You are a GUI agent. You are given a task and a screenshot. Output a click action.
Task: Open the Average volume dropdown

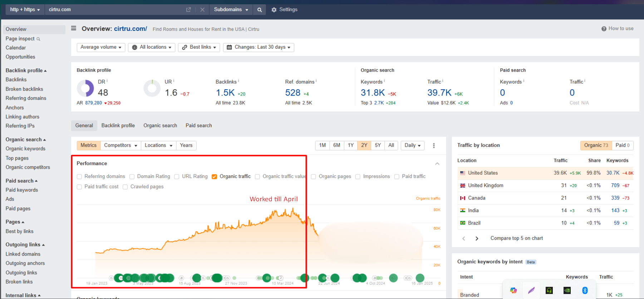pos(101,47)
